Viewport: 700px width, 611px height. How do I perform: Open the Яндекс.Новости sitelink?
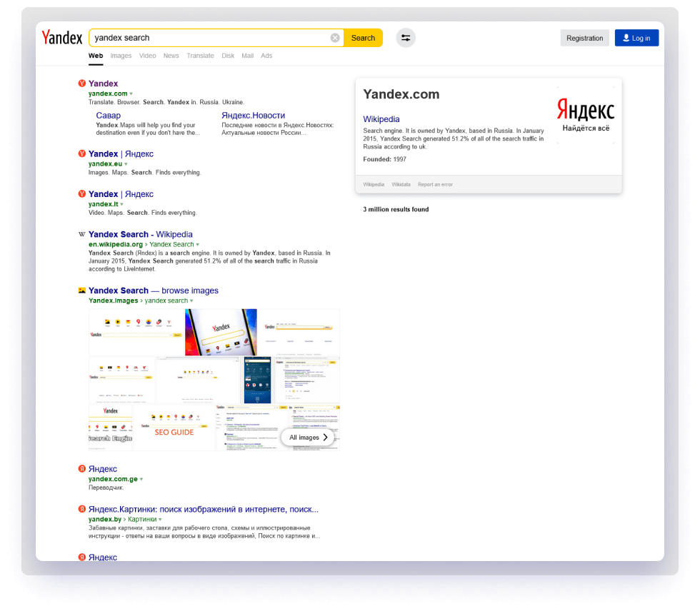point(253,116)
